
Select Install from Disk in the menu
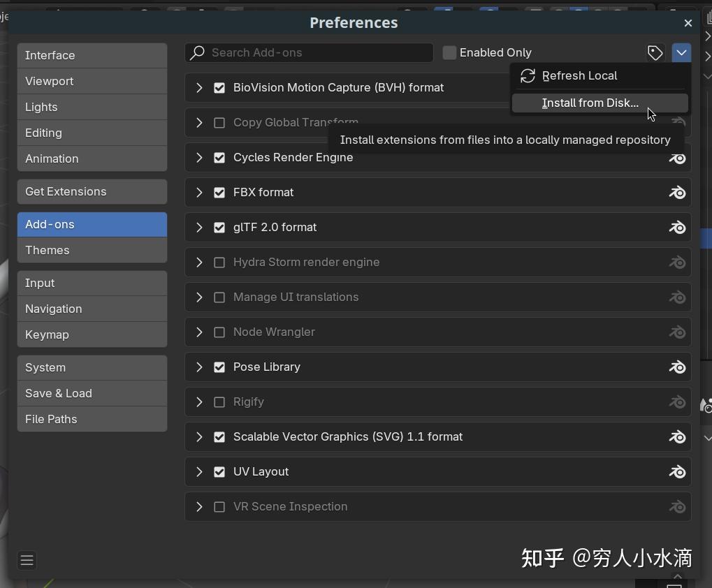[590, 103]
